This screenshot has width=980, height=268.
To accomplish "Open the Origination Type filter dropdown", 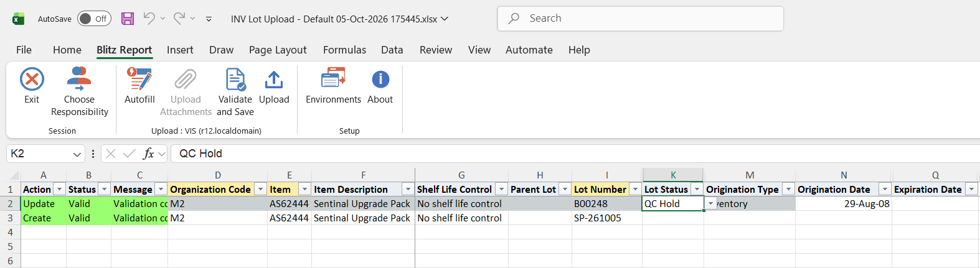I will (x=788, y=189).
